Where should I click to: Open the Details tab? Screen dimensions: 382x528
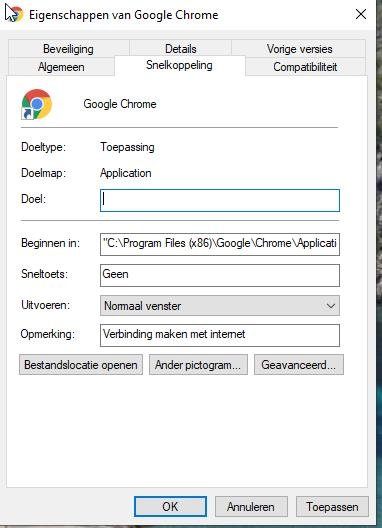(x=181, y=49)
